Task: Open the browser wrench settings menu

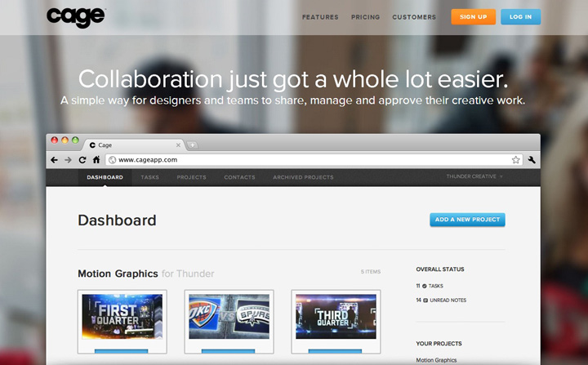Action: (x=532, y=160)
